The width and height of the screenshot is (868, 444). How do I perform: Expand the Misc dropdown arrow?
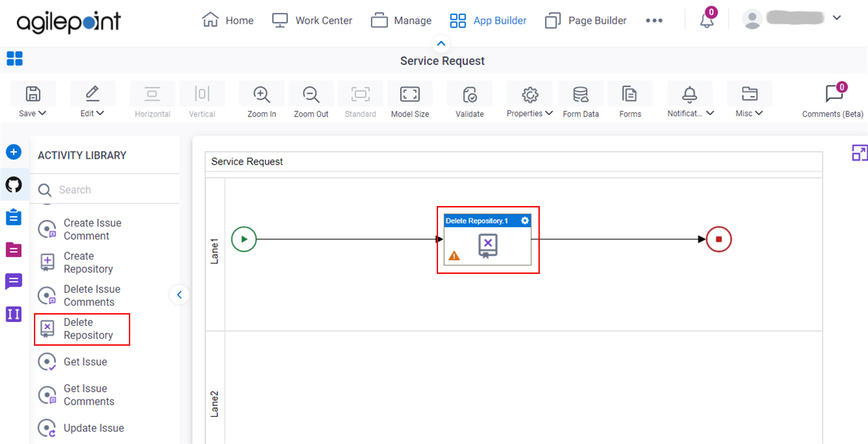tap(759, 114)
